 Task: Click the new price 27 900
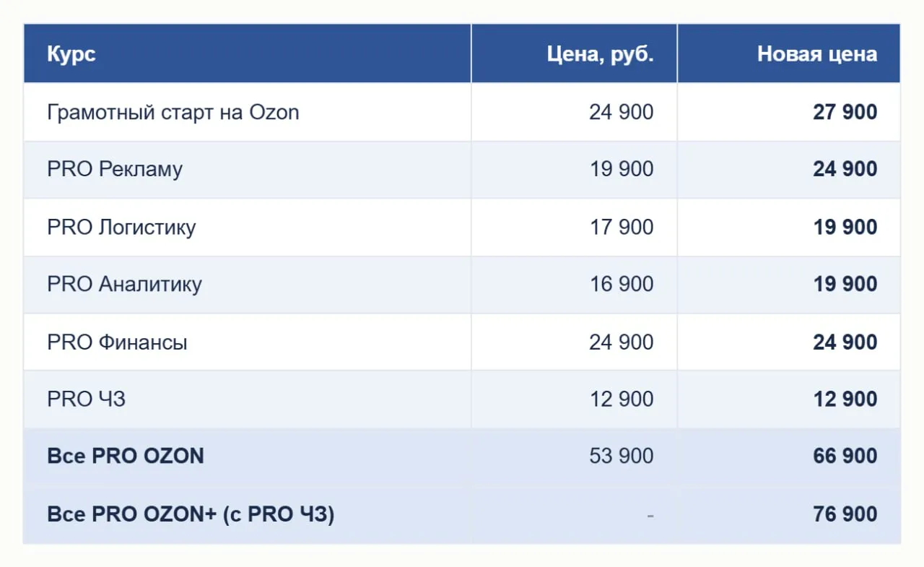click(845, 112)
